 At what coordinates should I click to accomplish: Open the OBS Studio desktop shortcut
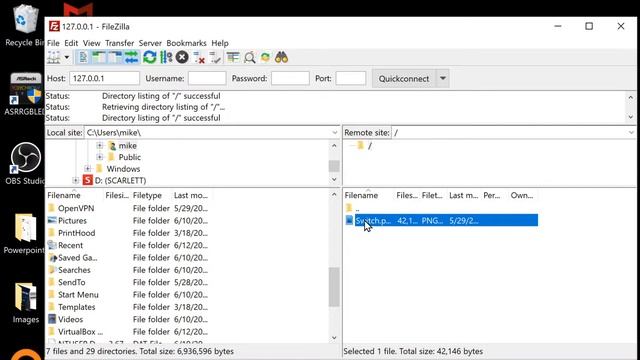coord(25,163)
